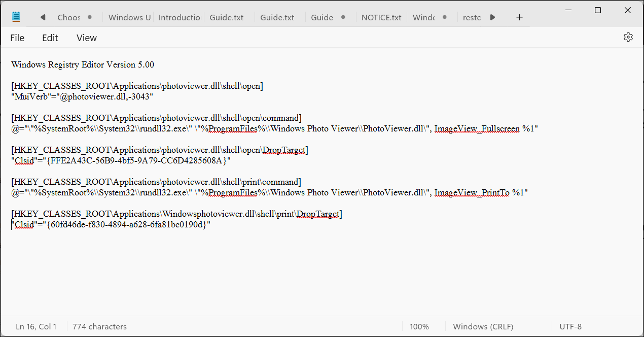Switch to the Choos tab

coord(69,17)
